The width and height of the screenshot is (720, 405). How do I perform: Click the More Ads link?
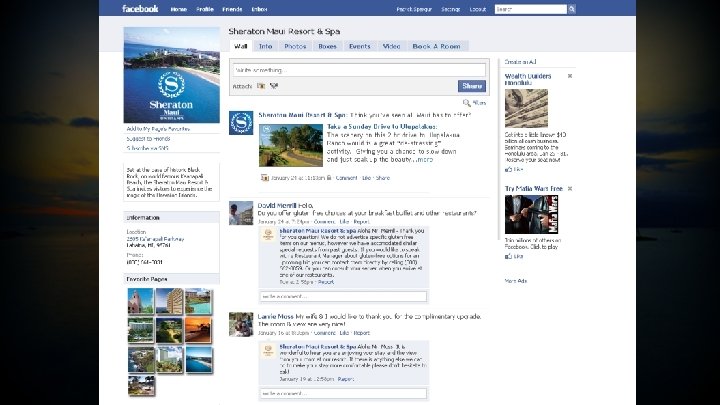[516, 281]
